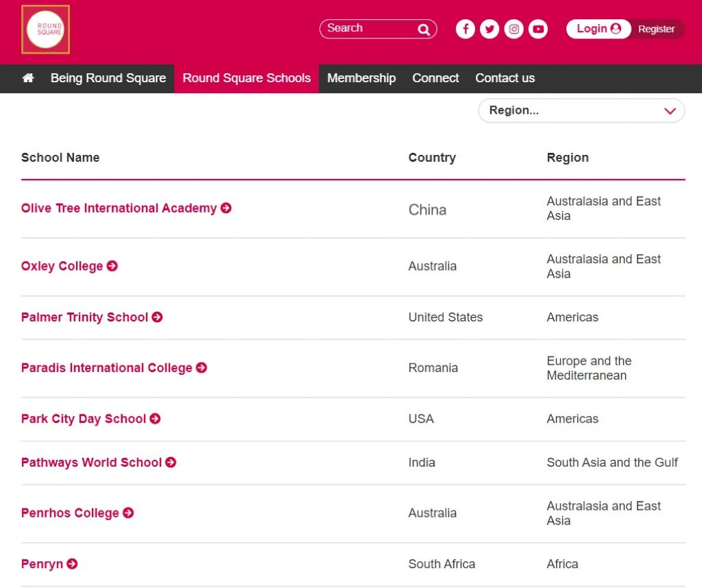Click the Region column header
Image resolution: width=702 pixels, height=588 pixels.
click(568, 158)
